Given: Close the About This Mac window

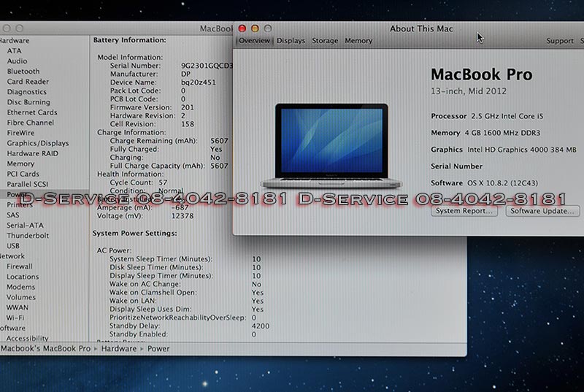Looking at the screenshot, I should [x=242, y=28].
